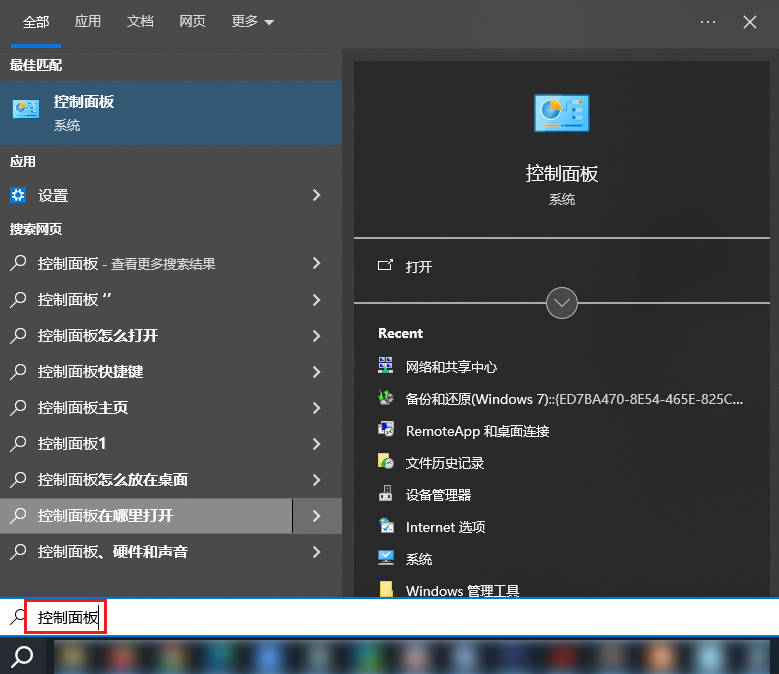Close the search panel
779x674 pixels.
point(750,22)
